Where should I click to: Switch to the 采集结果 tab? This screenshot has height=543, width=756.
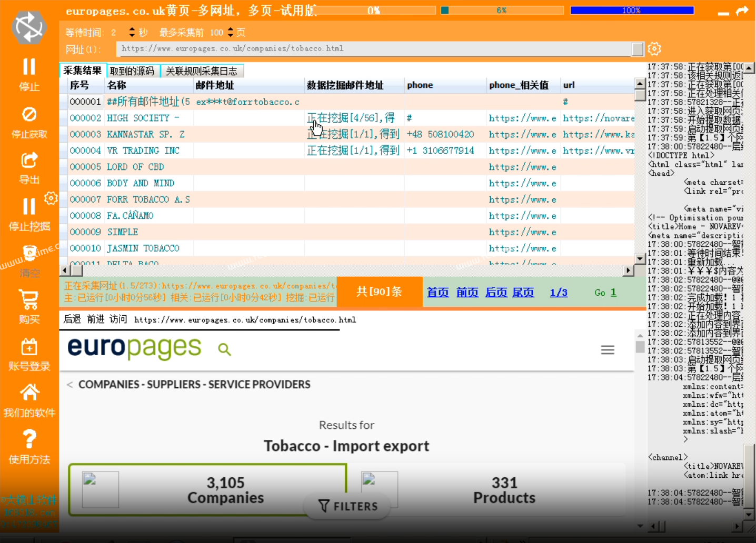(x=83, y=71)
